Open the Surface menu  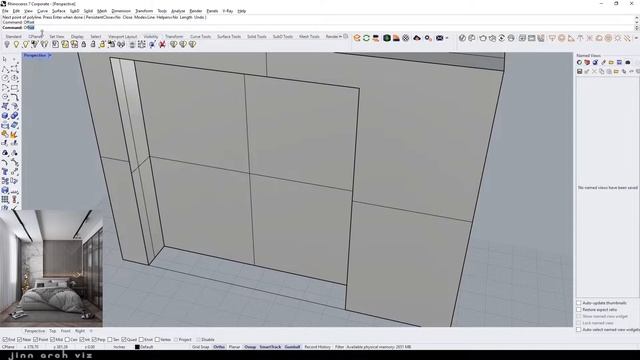pos(58,11)
